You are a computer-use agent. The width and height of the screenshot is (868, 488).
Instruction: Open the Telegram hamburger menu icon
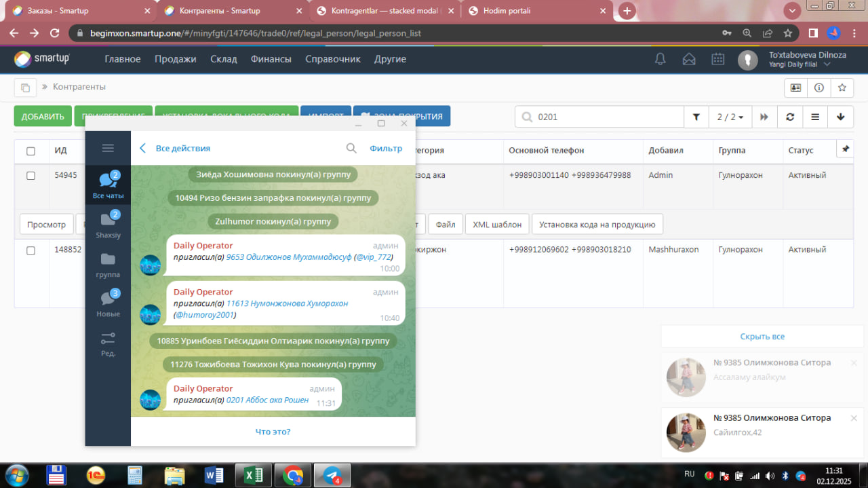click(x=108, y=148)
